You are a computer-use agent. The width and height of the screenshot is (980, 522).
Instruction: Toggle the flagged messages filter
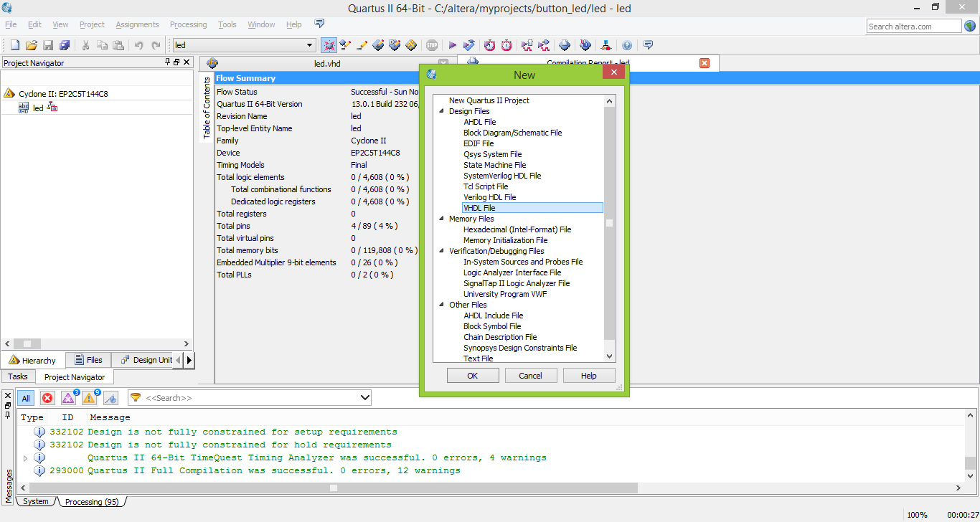tap(110, 398)
